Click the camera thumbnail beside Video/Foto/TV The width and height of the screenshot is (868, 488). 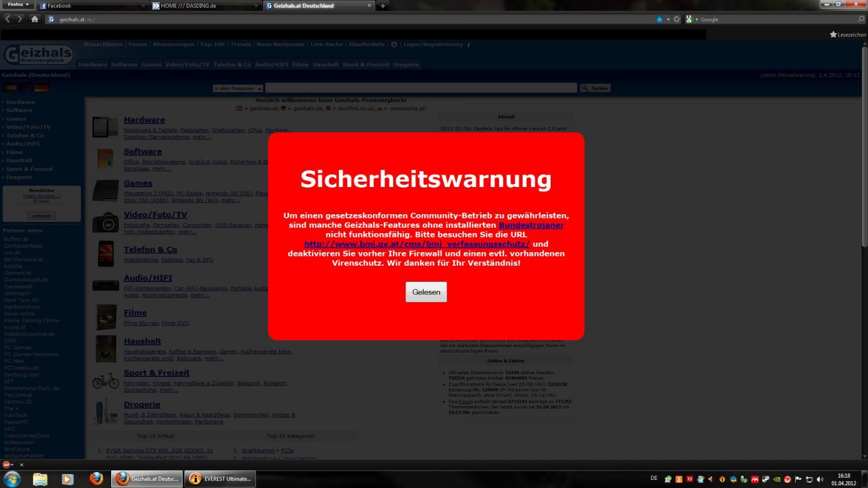tap(105, 222)
